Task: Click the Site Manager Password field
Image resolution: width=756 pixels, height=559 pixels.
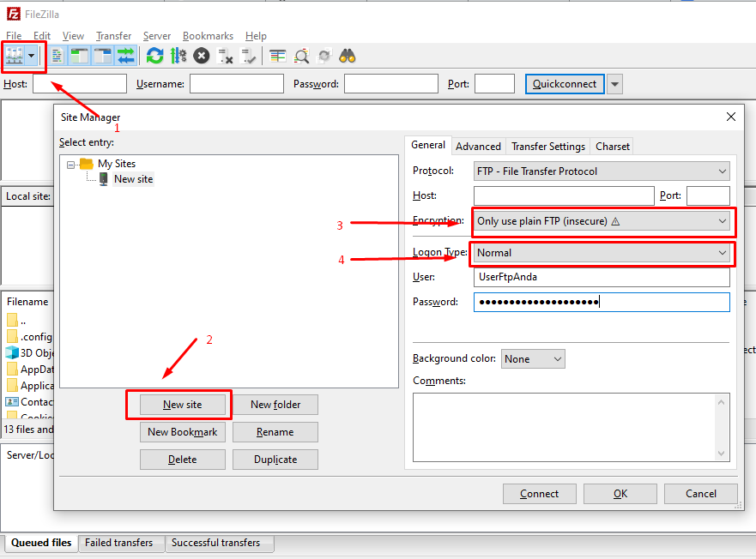Action: click(x=602, y=302)
